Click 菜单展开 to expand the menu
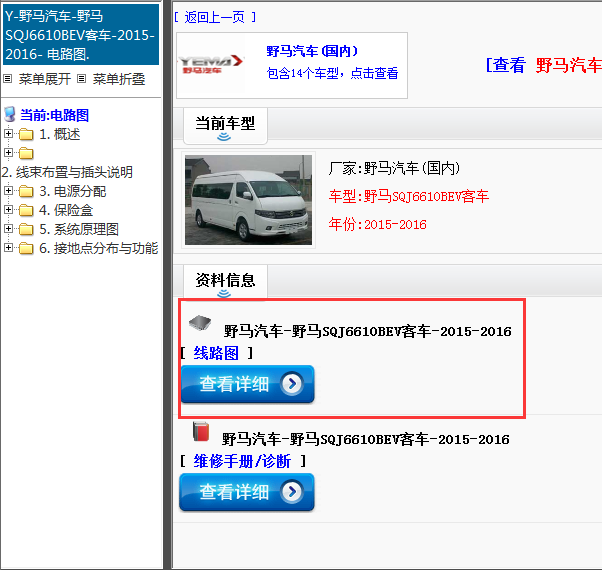 coord(45,79)
